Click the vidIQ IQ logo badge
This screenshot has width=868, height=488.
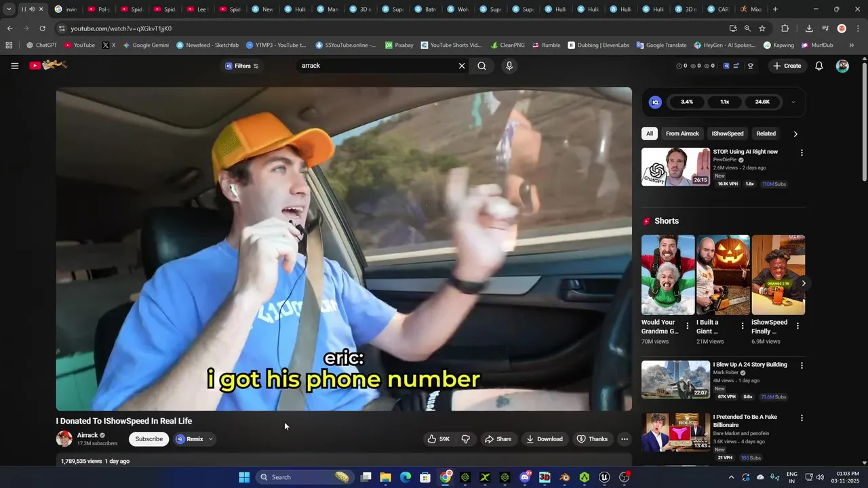pos(655,102)
